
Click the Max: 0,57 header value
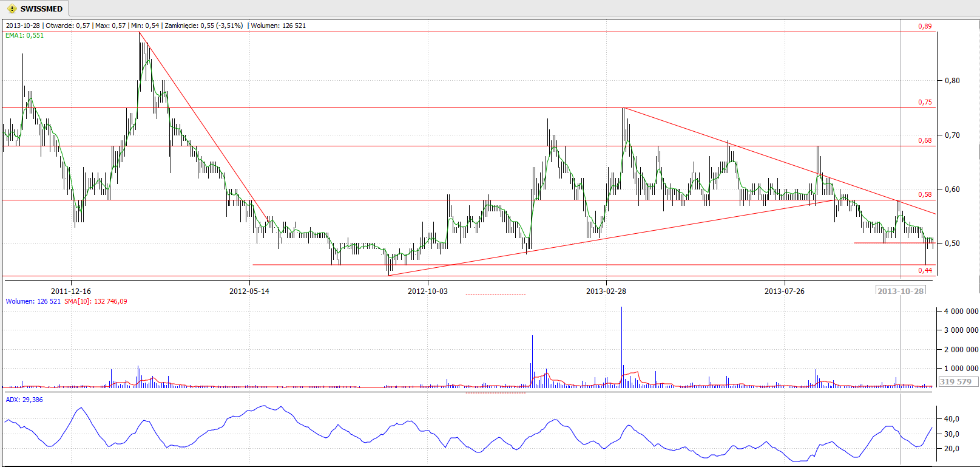tap(110, 26)
